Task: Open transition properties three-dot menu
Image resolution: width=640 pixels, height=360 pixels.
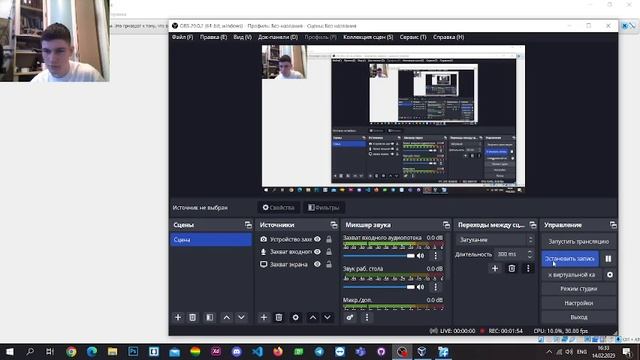Action: click(528, 268)
